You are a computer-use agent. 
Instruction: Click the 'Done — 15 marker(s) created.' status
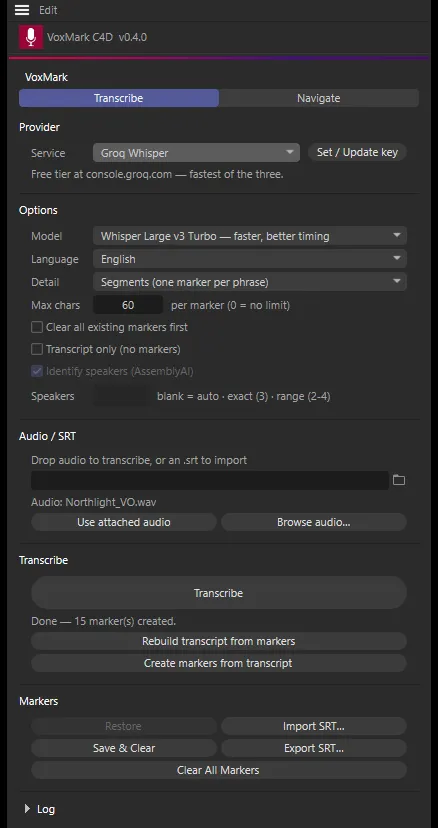point(104,621)
